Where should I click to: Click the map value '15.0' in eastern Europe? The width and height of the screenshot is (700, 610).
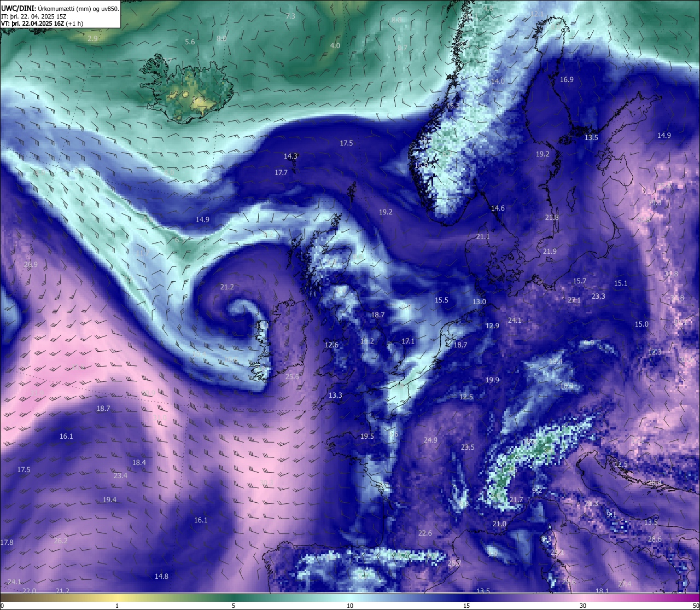tap(641, 324)
